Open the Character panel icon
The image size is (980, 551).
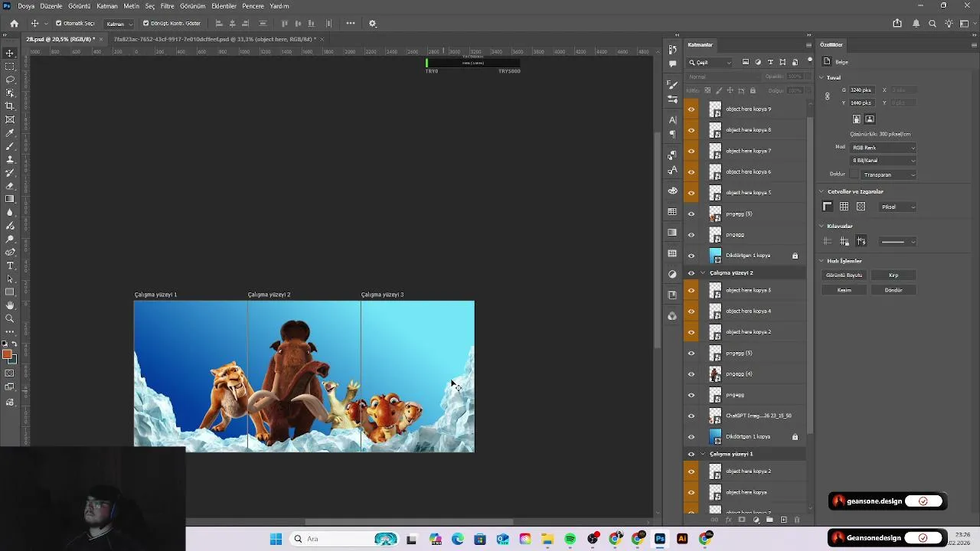coord(672,119)
